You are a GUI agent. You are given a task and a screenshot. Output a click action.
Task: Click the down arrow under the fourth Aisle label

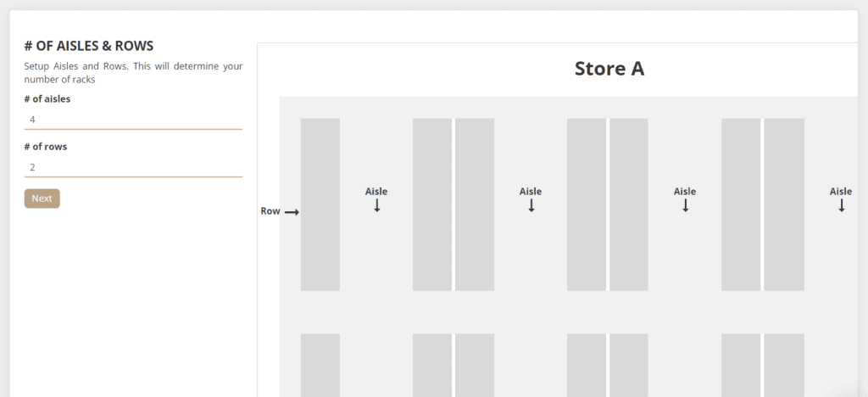click(842, 206)
